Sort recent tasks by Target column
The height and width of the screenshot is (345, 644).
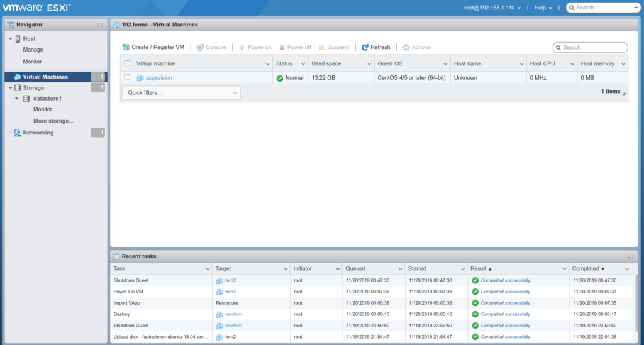pos(223,269)
